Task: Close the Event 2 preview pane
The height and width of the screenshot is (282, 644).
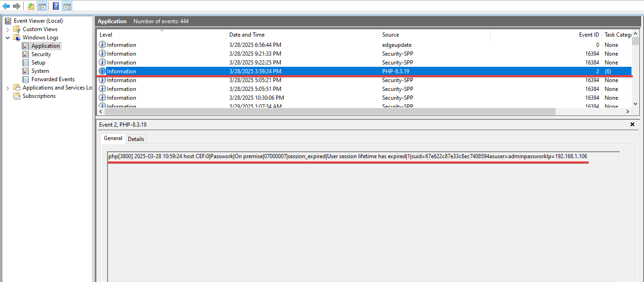Action: tap(632, 124)
